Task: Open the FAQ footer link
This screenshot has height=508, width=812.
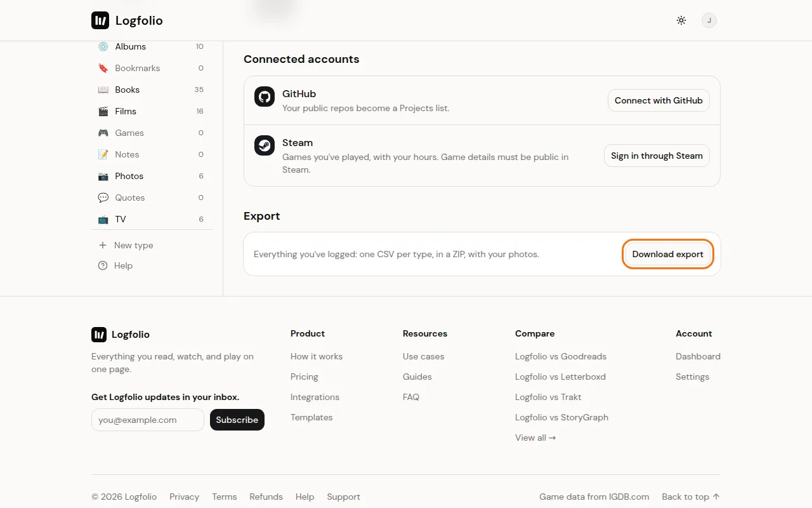Action: coord(411,397)
